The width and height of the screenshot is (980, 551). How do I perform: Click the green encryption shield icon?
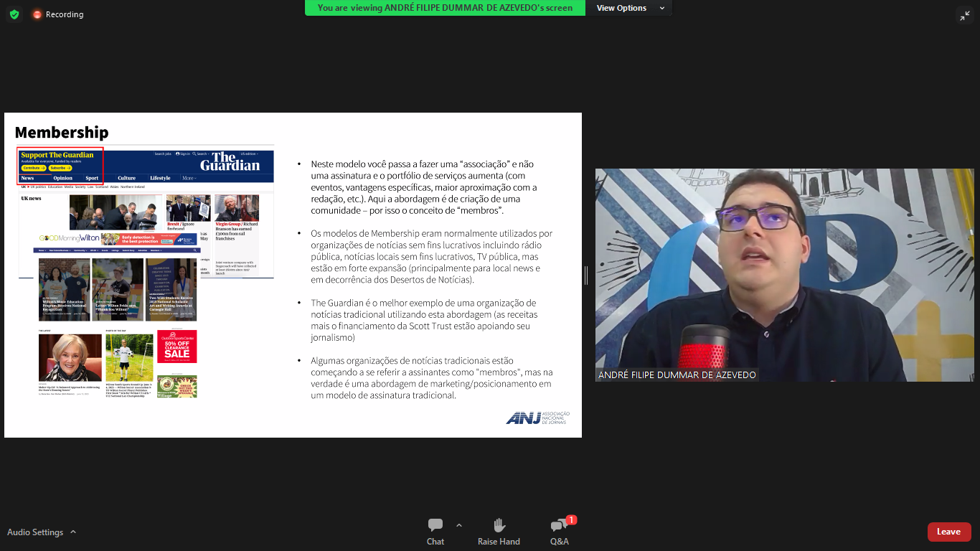pyautogui.click(x=14, y=14)
